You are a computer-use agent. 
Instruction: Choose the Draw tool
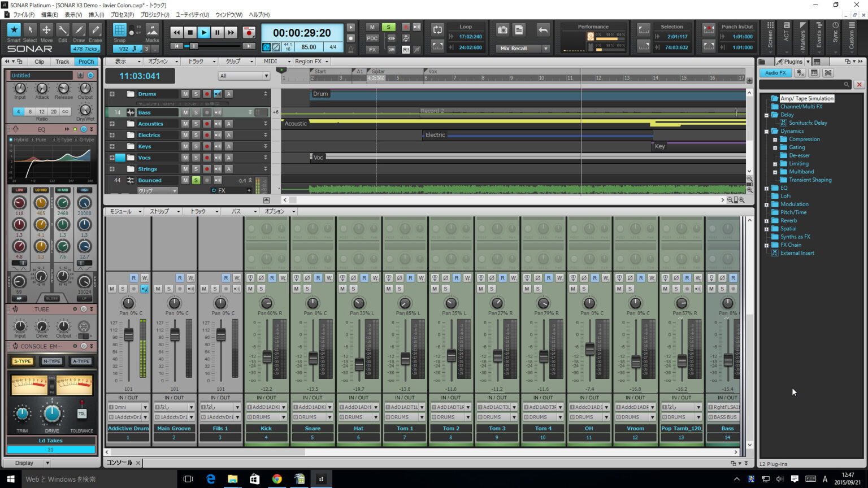click(x=79, y=30)
